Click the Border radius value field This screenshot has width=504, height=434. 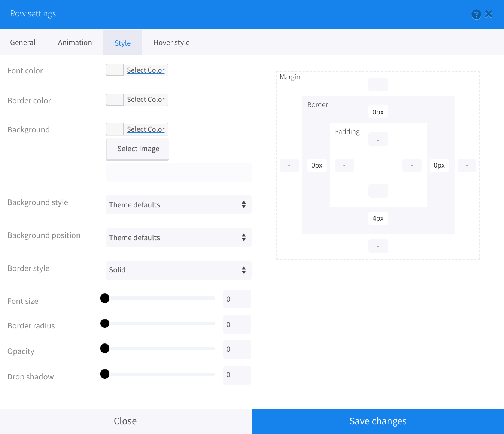click(x=237, y=324)
